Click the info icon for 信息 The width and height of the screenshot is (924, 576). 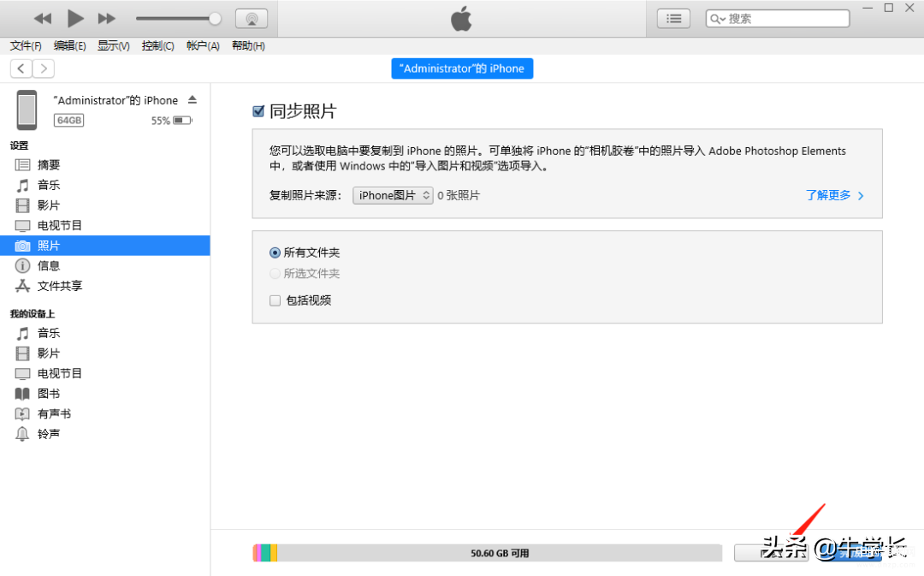[22, 266]
